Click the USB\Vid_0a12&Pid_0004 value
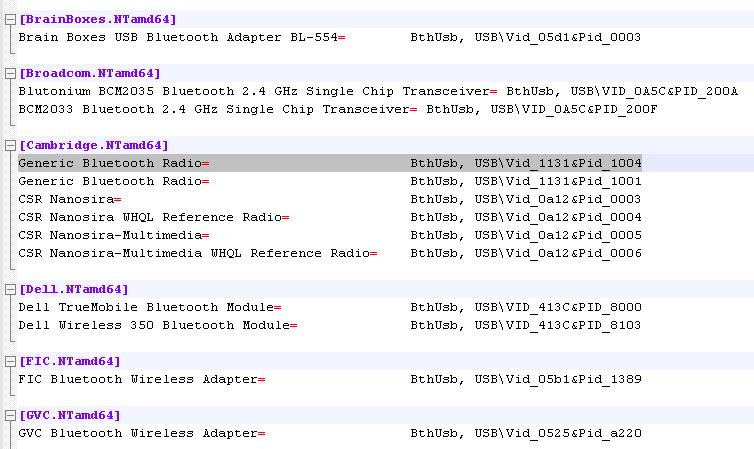This screenshot has width=754, height=449. tap(558, 217)
